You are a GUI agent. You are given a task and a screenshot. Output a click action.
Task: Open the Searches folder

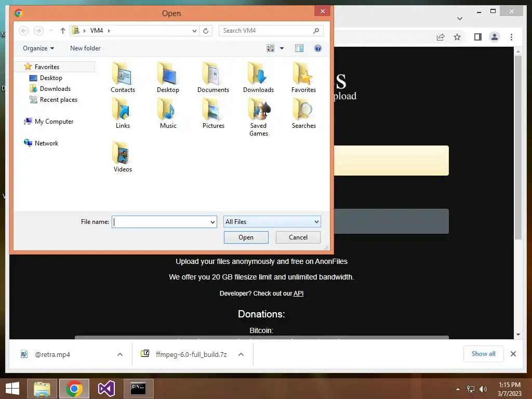point(303,113)
